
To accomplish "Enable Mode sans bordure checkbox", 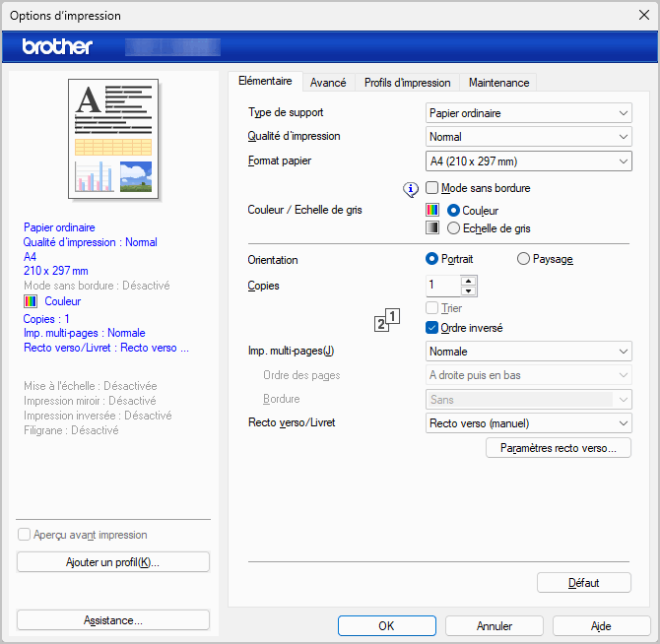I will pos(431,188).
